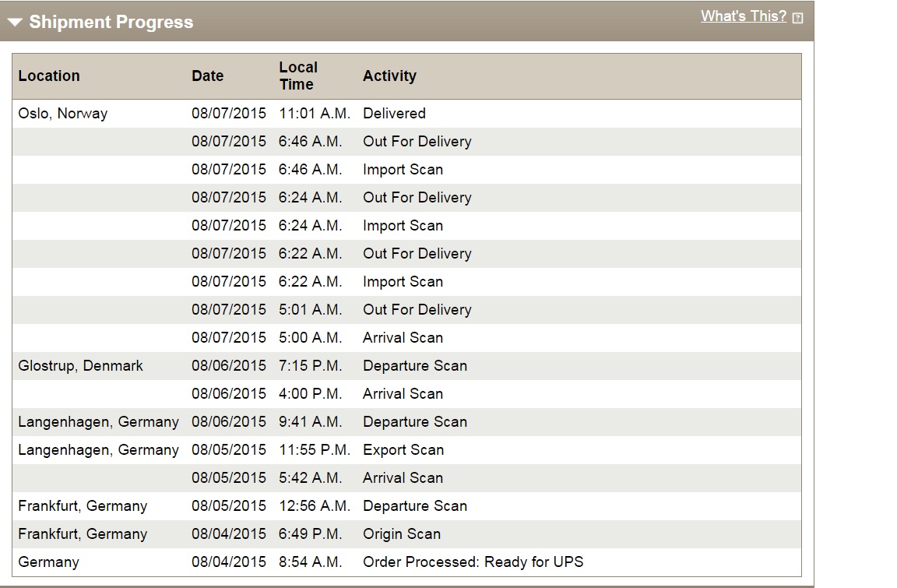Click the Delivered activity entry
Screen dimensions: 897x588
click(394, 113)
